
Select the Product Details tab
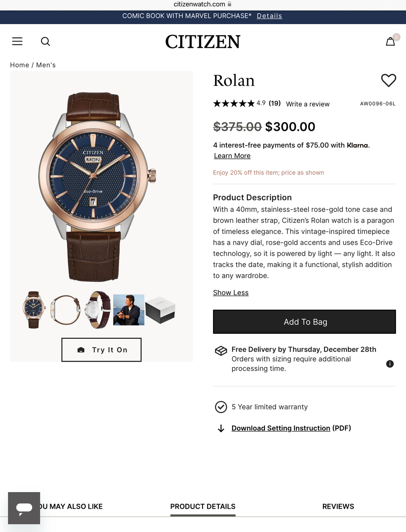point(203,506)
